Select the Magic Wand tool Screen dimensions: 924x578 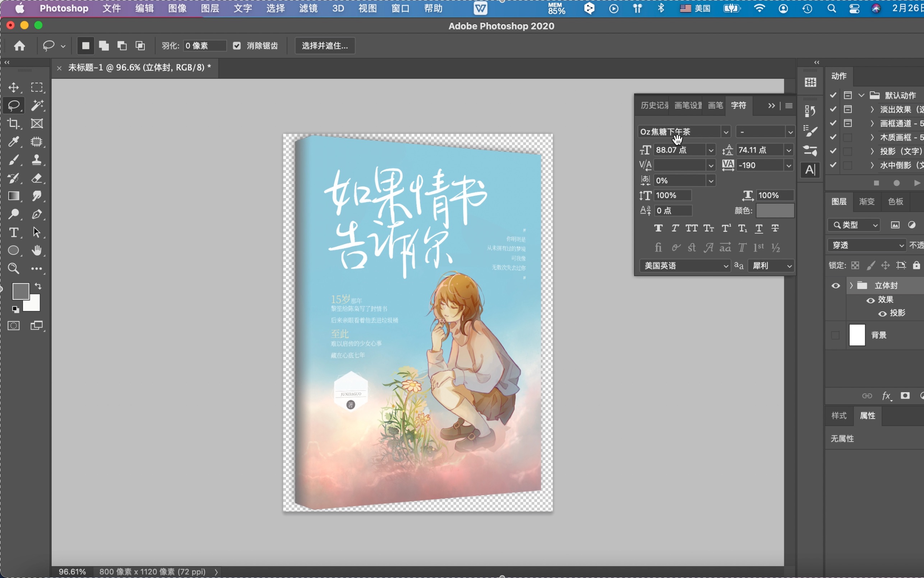point(37,106)
